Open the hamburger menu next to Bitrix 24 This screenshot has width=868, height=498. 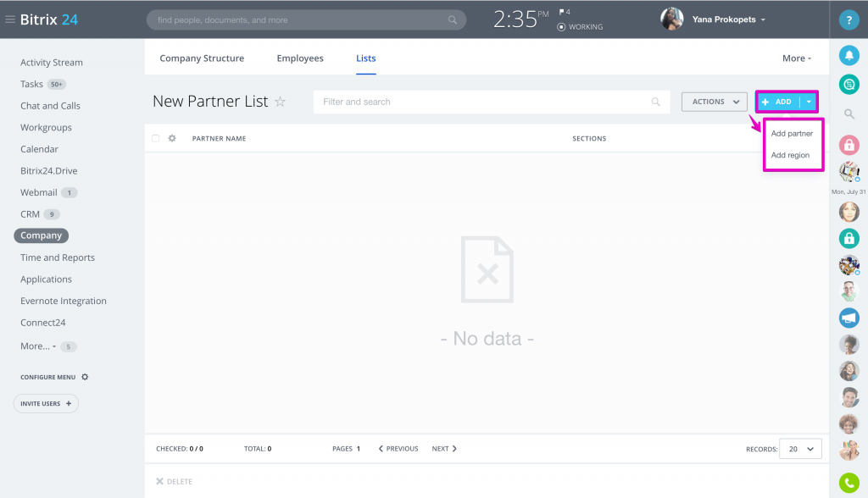[x=9, y=19]
